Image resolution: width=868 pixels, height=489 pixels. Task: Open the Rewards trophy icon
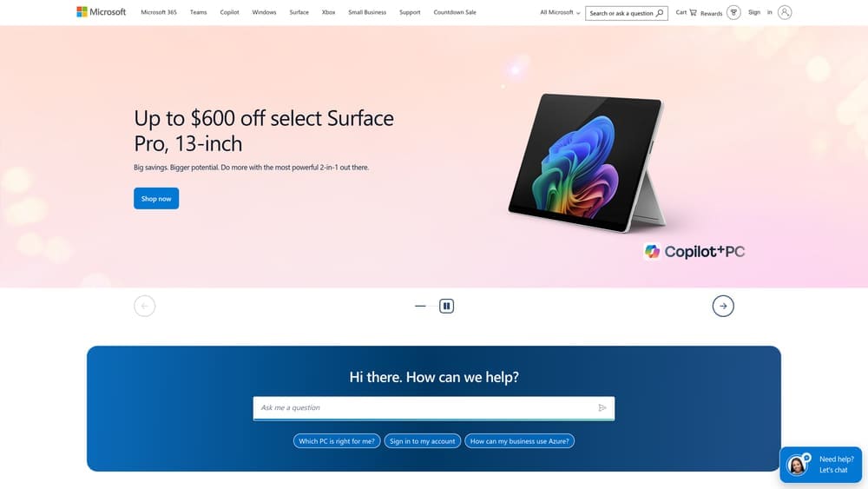[x=733, y=12]
